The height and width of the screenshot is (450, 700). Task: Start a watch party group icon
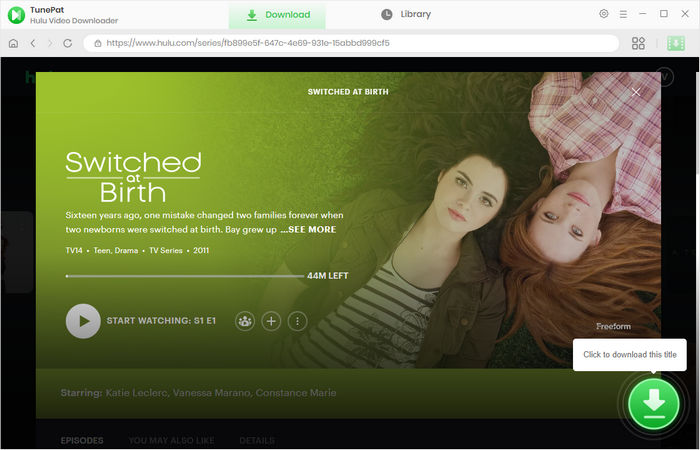245,321
